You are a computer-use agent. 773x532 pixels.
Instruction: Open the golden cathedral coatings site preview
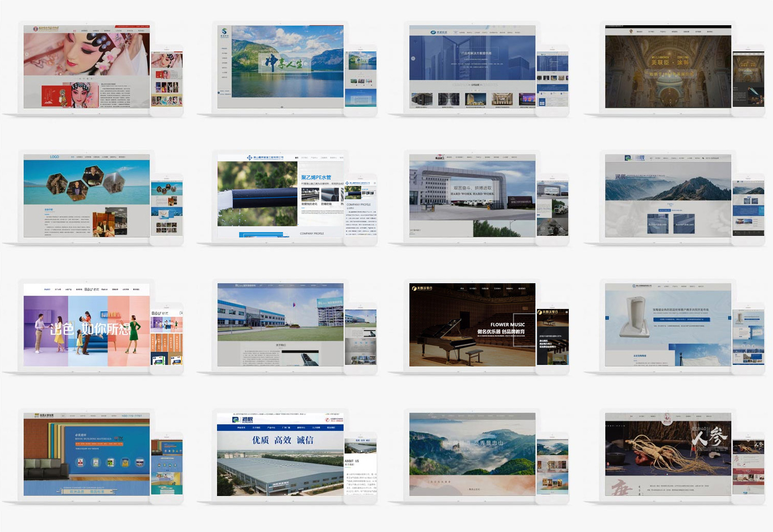pos(668,67)
